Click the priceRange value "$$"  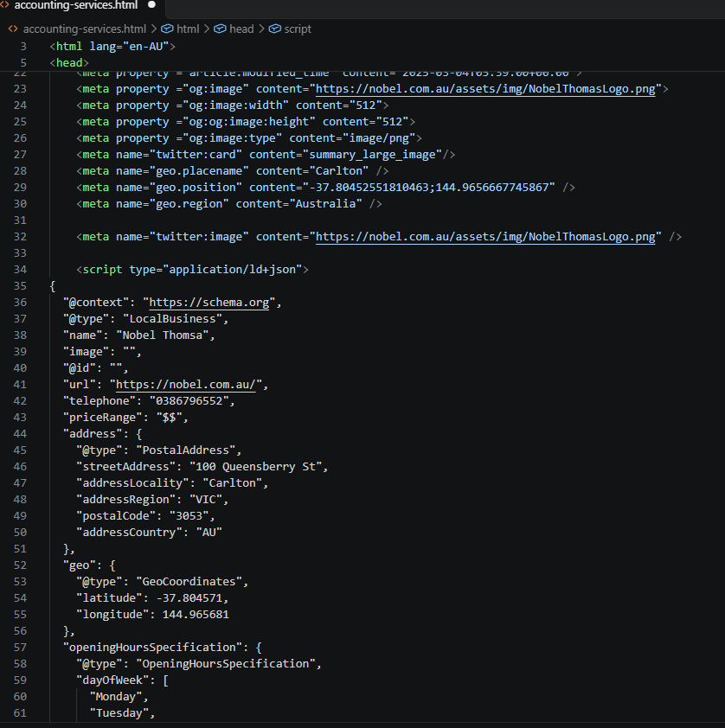169,418
